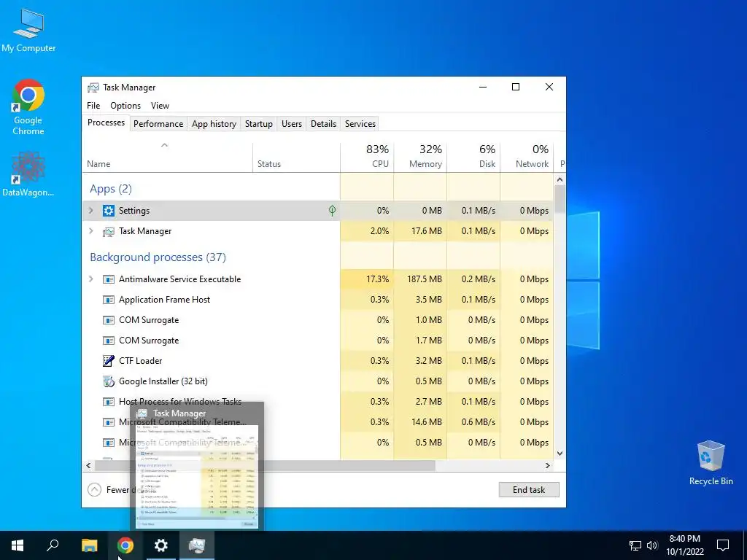This screenshot has width=747, height=560.
Task: Switch to Chrome on the taskbar
Action: tap(125, 545)
